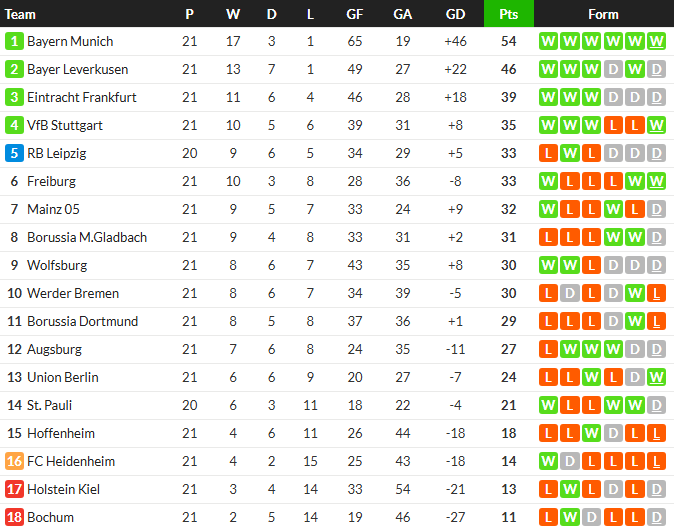Click Bayern Munich's rank 1 position badge
675x530 pixels.
pyautogui.click(x=14, y=42)
